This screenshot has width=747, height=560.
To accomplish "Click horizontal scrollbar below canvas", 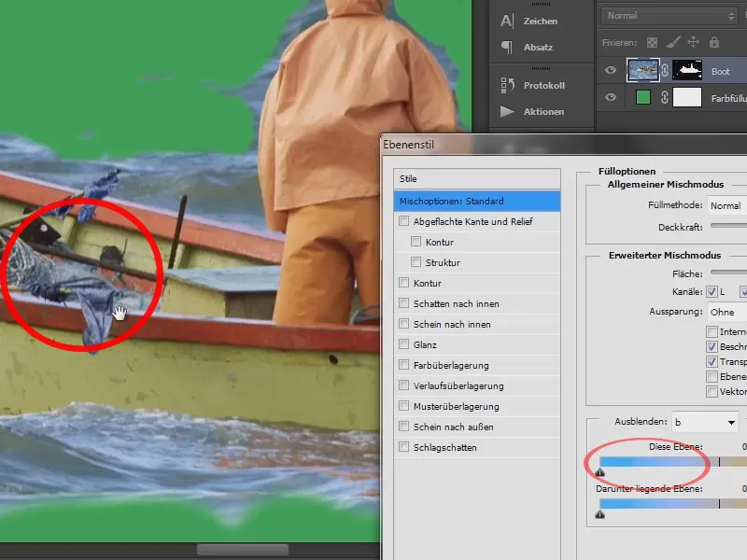I will click(x=243, y=550).
